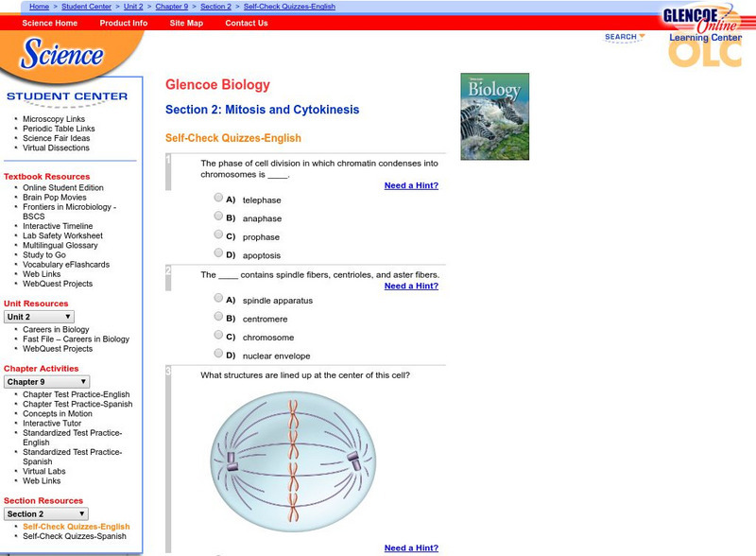Open Frontiers in Microbiology - BSCS

(x=69, y=212)
